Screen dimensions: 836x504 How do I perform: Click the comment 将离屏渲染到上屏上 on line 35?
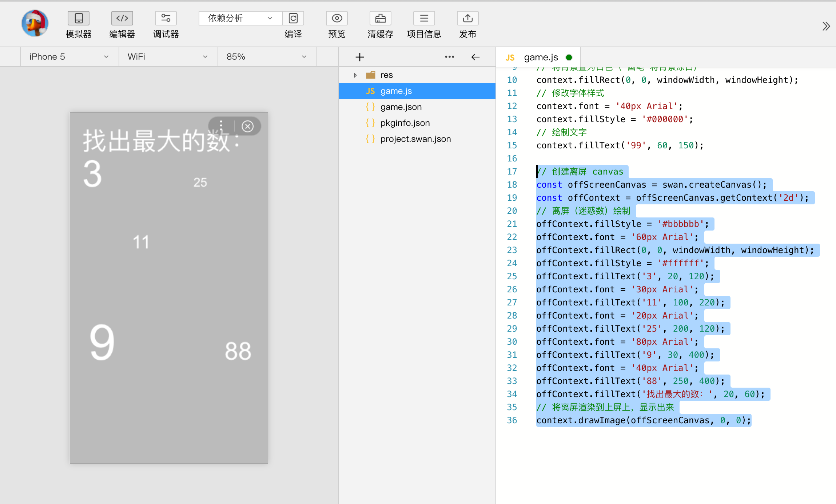(x=605, y=407)
